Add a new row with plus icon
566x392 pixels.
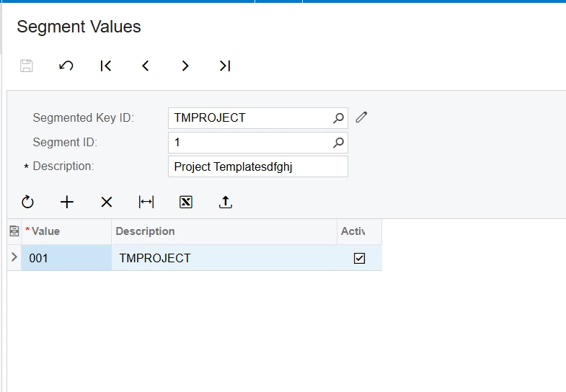[x=67, y=202]
